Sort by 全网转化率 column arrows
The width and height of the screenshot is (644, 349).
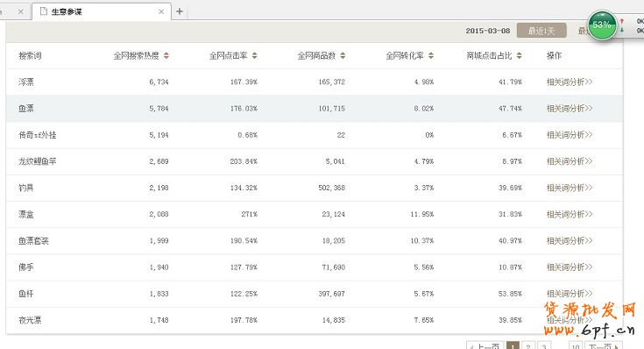pos(431,55)
